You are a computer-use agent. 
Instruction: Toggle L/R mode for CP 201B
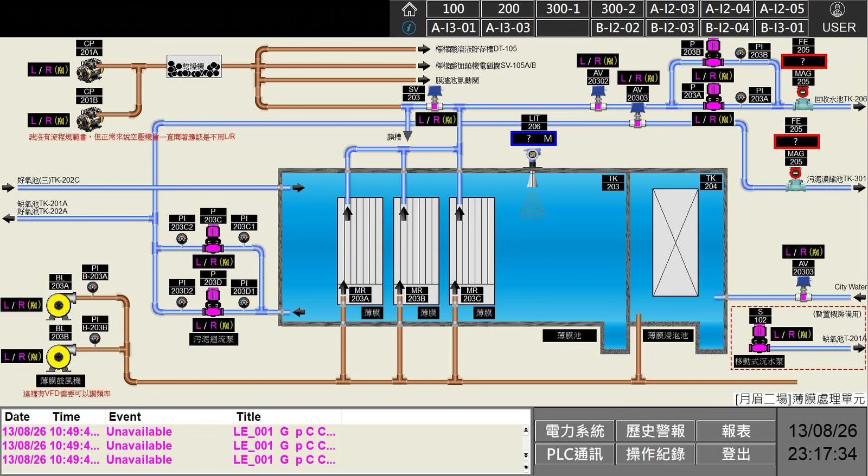(x=49, y=120)
